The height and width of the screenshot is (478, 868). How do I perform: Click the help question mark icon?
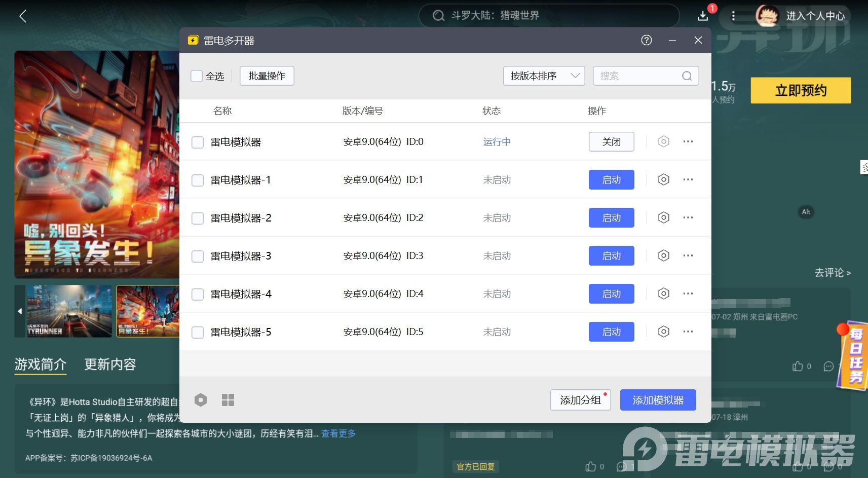point(646,41)
